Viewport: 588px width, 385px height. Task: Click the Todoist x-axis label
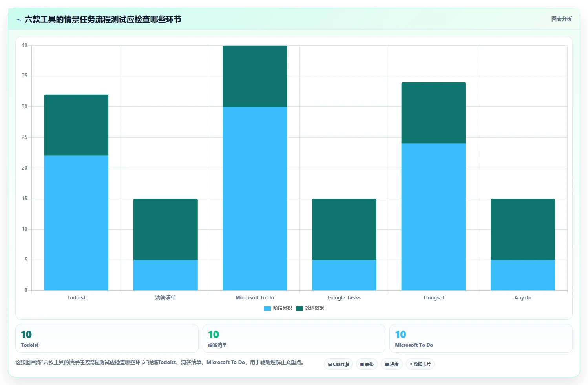pyautogui.click(x=76, y=297)
